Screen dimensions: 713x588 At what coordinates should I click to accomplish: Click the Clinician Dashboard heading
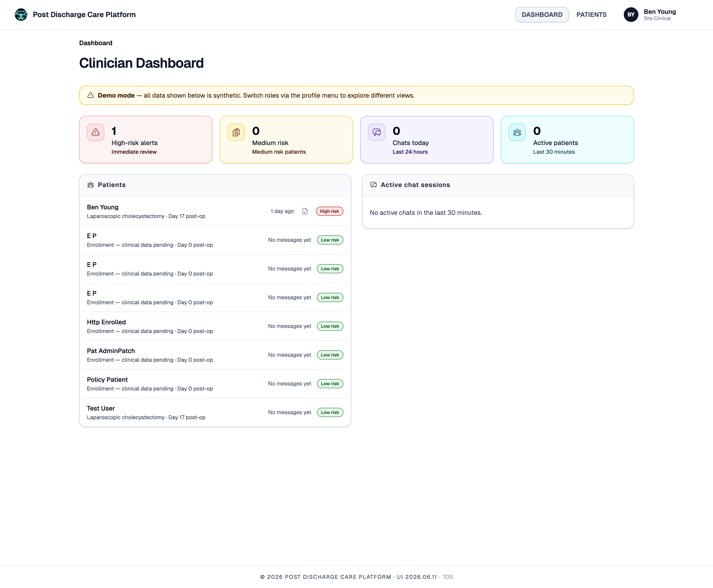tap(141, 63)
